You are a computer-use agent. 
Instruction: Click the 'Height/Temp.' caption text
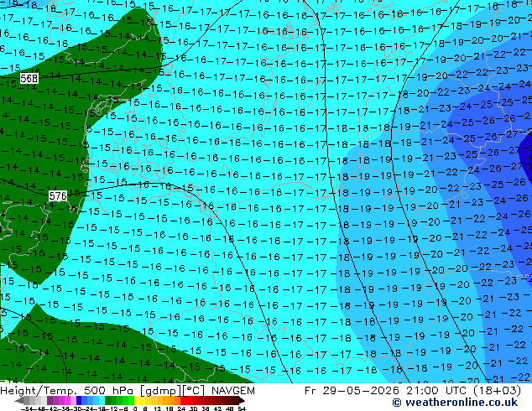click(x=39, y=391)
